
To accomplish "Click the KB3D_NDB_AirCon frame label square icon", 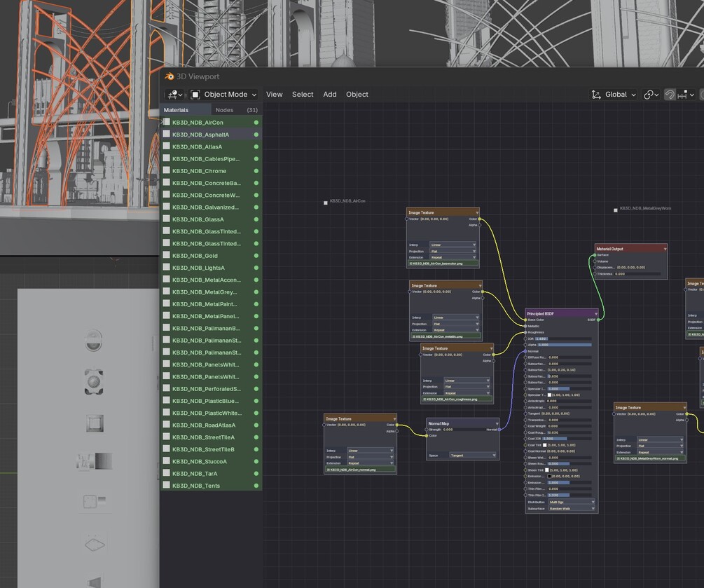I will [x=326, y=203].
